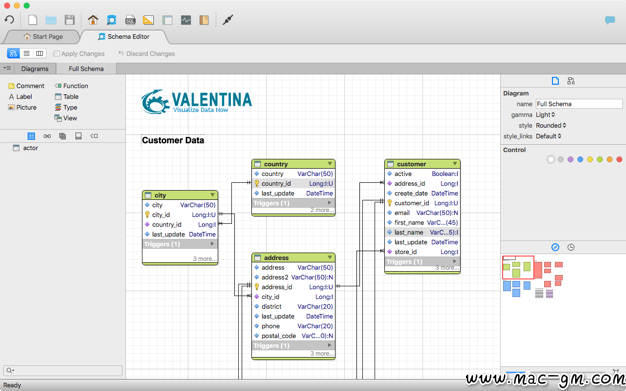Click the fourth object filter icon beside stacked pages

78,136
